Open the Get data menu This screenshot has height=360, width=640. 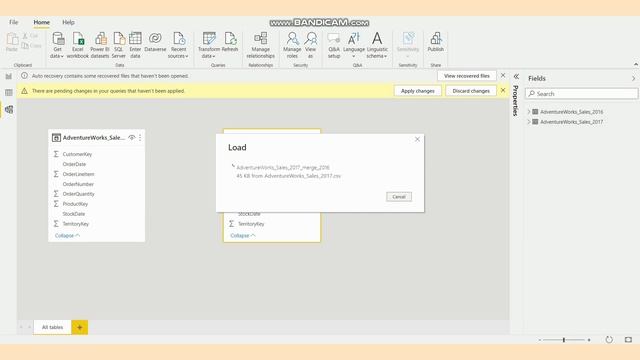[x=58, y=45]
